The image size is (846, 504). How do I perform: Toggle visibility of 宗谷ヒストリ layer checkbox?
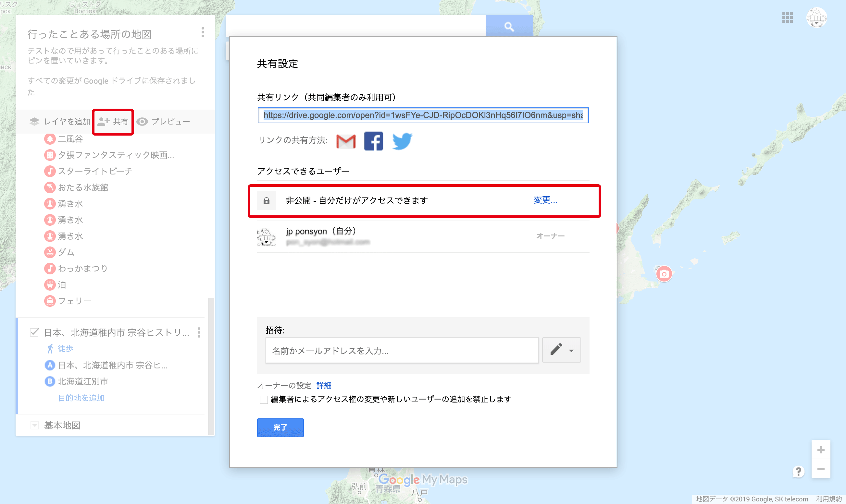[x=34, y=332]
